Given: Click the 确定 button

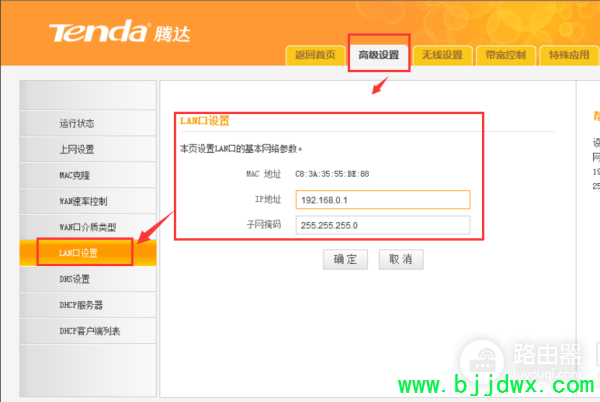Looking at the screenshot, I should 345,259.
